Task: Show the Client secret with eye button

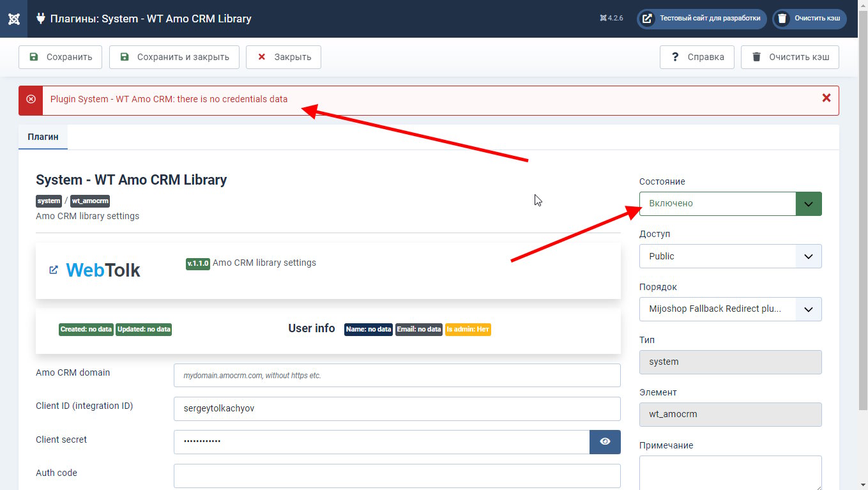Action: click(605, 441)
